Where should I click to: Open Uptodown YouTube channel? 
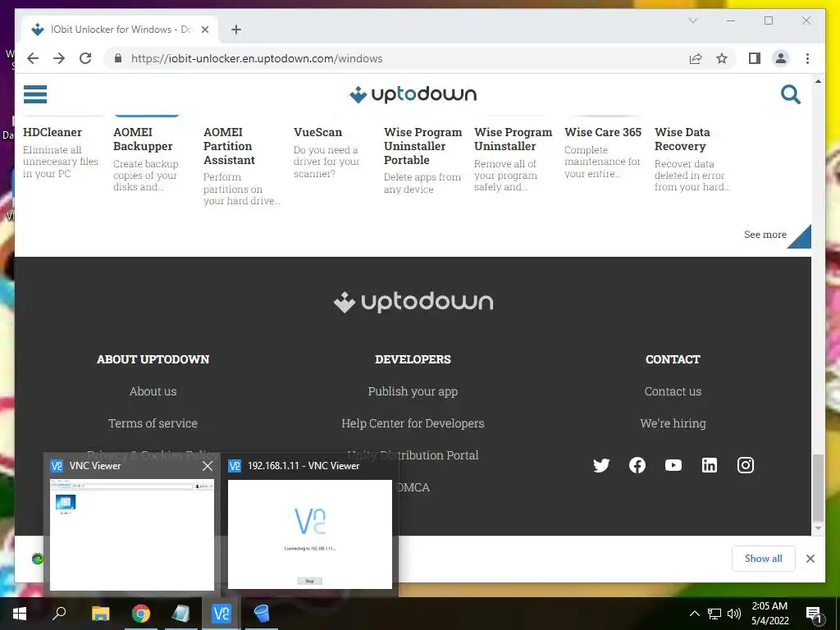point(673,465)
